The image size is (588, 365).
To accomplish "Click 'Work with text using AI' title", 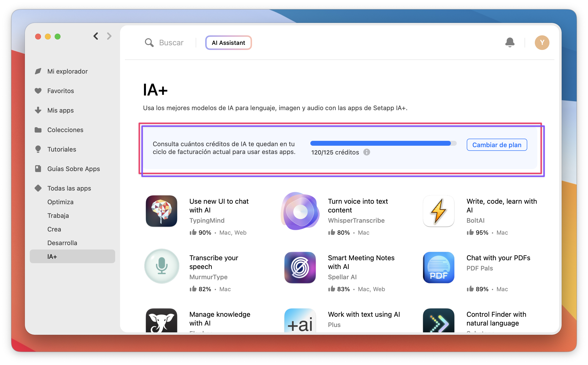I will tap(364, 314).
